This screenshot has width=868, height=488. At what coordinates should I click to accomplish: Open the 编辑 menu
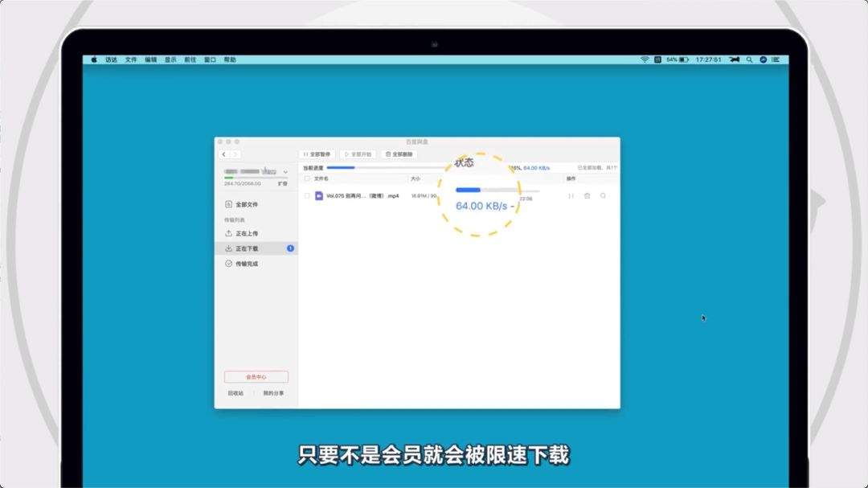point(150,59)
